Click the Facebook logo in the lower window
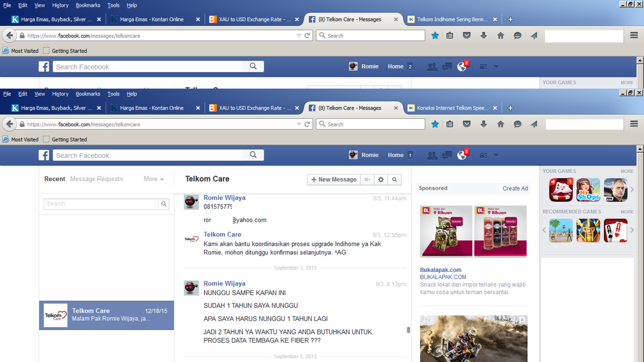The width and height of the screenshot is (644, 362). [x=44, y=155]
